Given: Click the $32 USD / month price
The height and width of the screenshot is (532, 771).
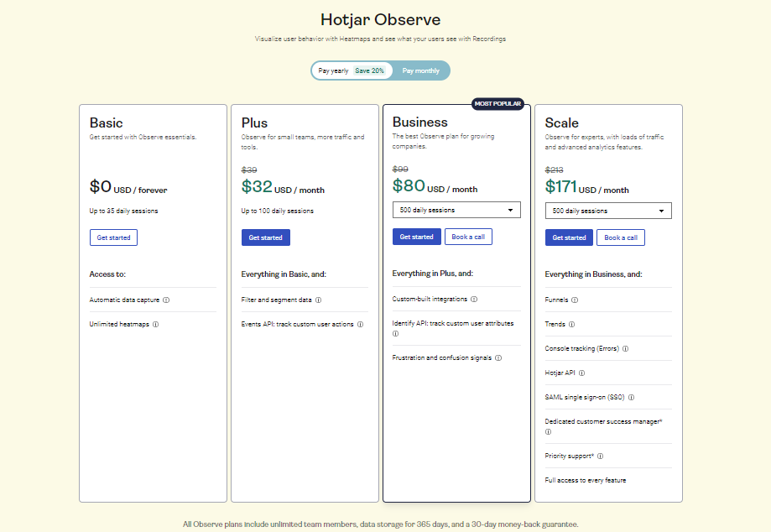Looking at the screenshot, I should click(x=283, y=187).
